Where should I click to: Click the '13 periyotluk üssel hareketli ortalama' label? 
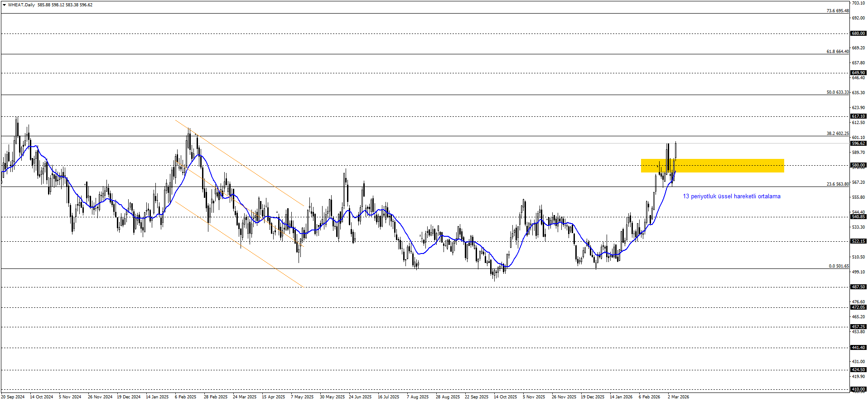point(731,196)
